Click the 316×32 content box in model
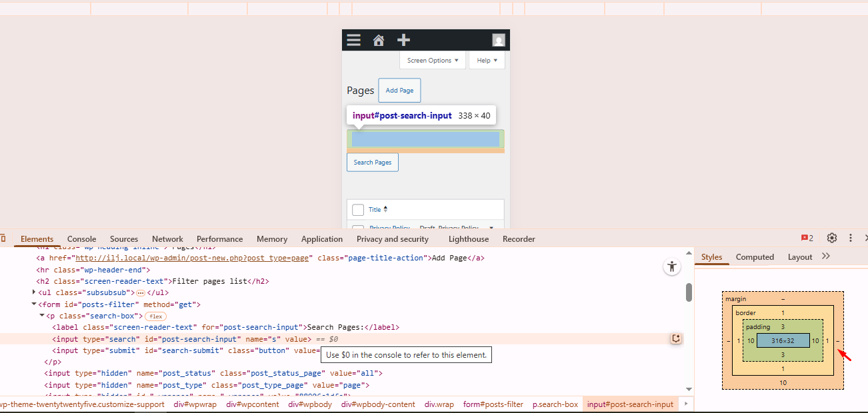The height and width of the screenshot is (413, 868). (783, 340)
